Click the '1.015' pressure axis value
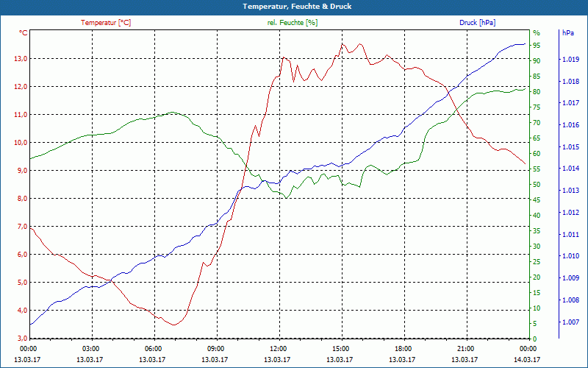Screen dimensions: 588x368 (570, 146)
